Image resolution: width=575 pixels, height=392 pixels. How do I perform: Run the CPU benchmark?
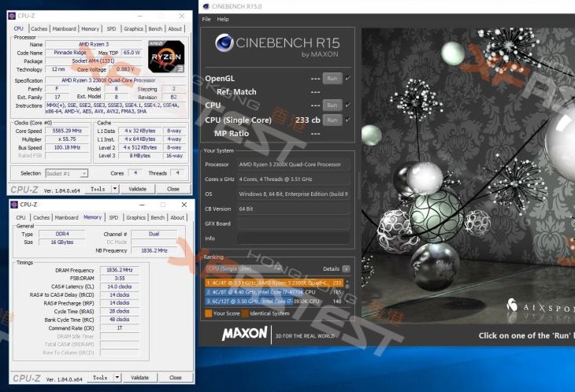point(332,105)
